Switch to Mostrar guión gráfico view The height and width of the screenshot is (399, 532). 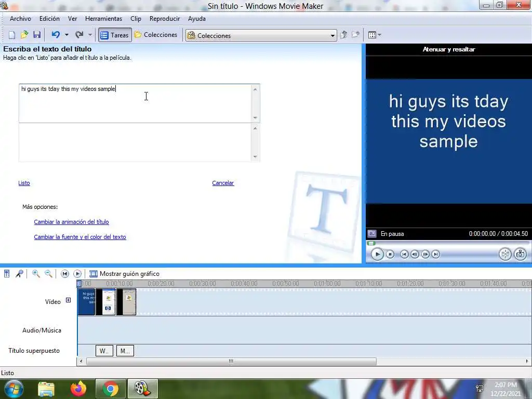(x=124, y=274)
